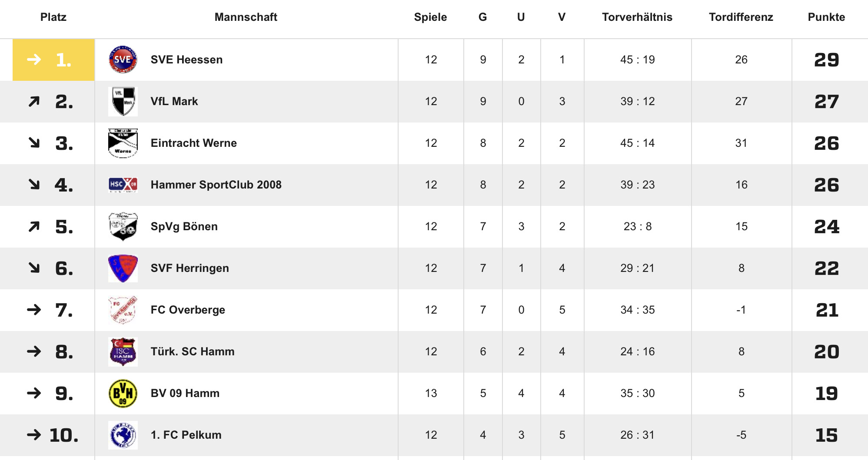Click the SVF Herringen blue-red shield
The width and height of the screenshot is (868, 460).
pyautogui.click(x=123, y=268)
